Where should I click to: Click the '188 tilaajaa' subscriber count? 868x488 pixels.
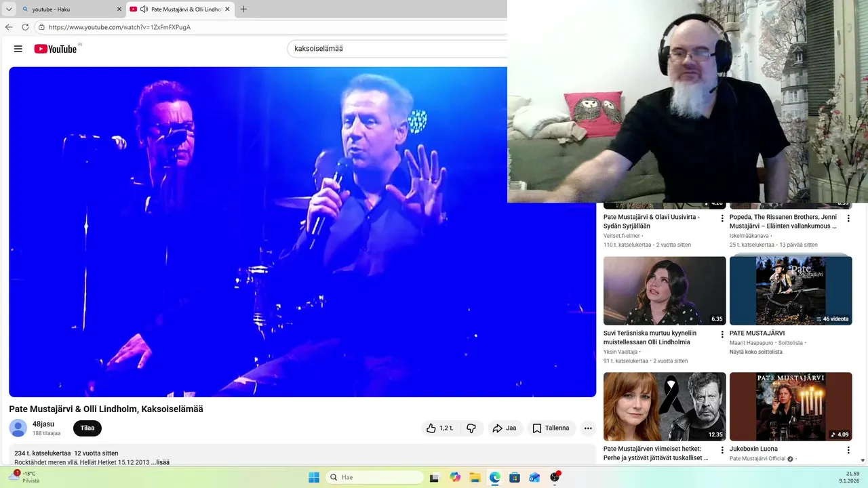(47, 434)
